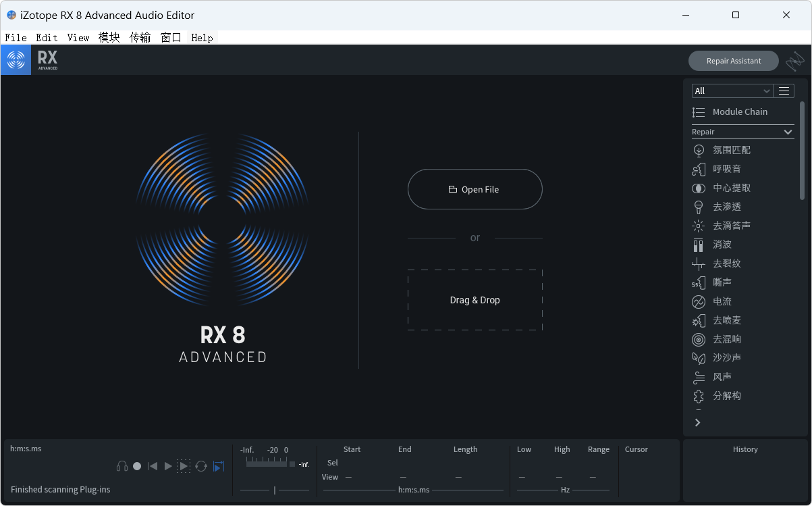Click the iZotope swirl icon beside Repair Assistant

(794, 61)
